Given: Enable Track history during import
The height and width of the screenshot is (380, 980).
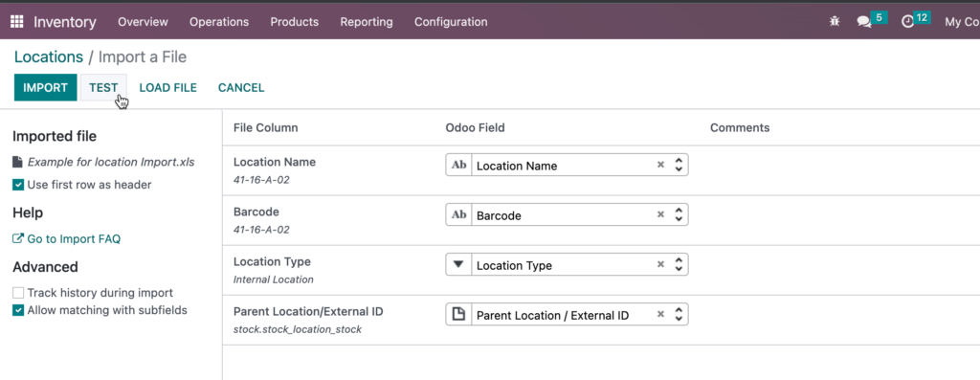Looking at the screenshot, I should click(18, 293).
